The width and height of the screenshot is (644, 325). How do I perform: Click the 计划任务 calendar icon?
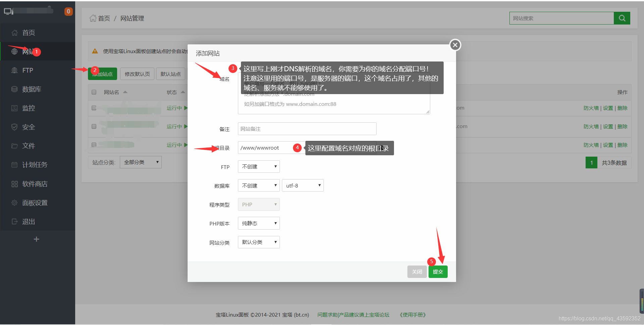(x=14, y=165)
